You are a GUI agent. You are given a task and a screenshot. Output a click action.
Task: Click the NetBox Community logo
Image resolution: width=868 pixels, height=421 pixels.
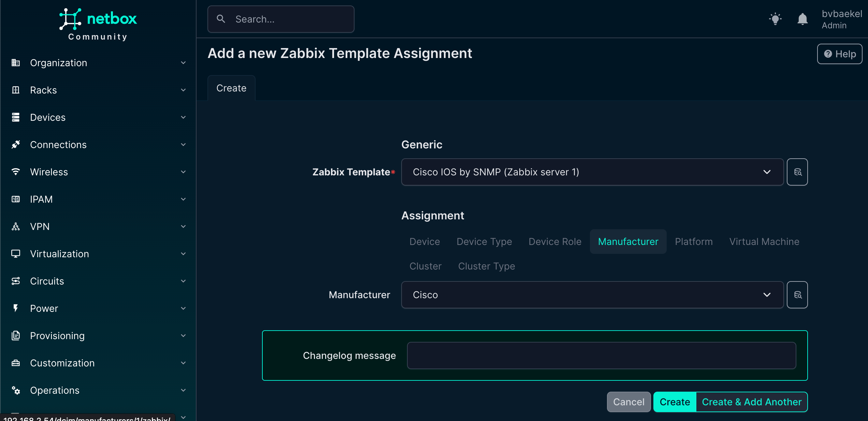(98, 24)
